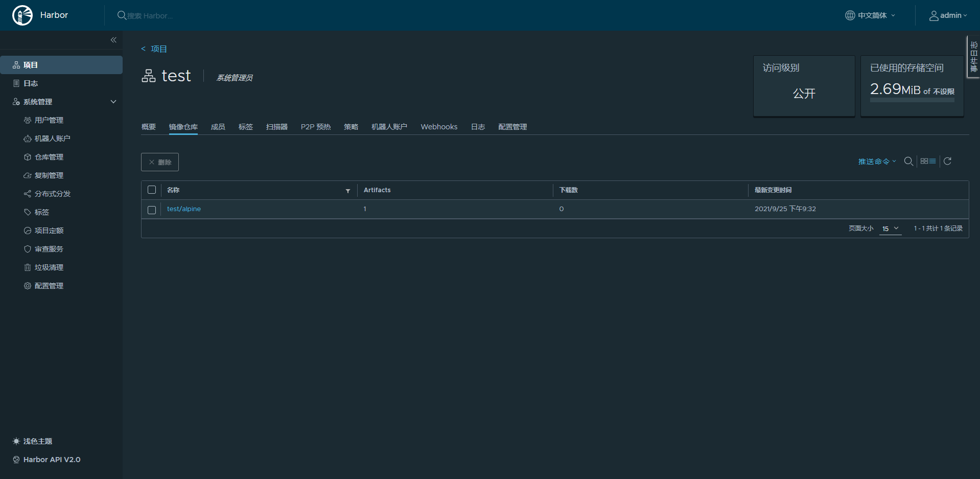Image resolution: width=980 pixels, height=479 pixels.
Task: Click the repository search magnifier icon
Action: (908, 162)
